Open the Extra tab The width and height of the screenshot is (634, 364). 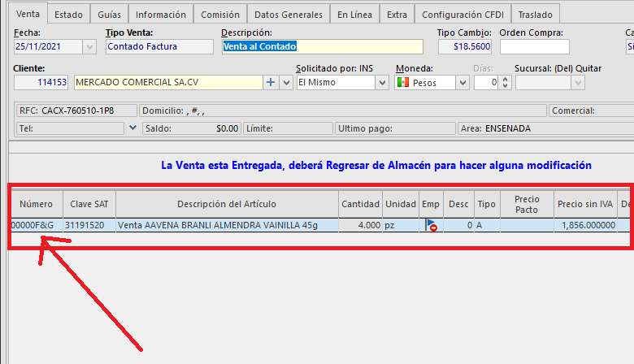(x=397, y=15)
